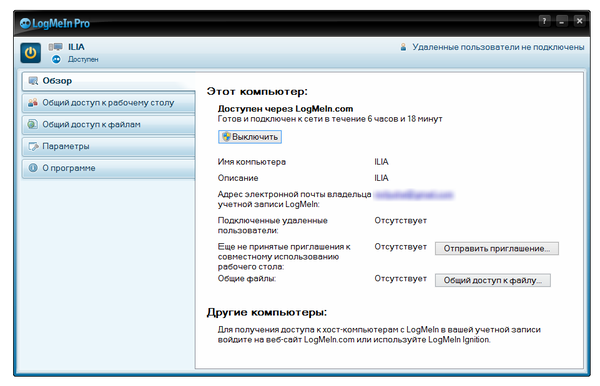Click the remote user icon in header
Image resolution: width=600 pixels, height=386 pixels.
[403, 47]
